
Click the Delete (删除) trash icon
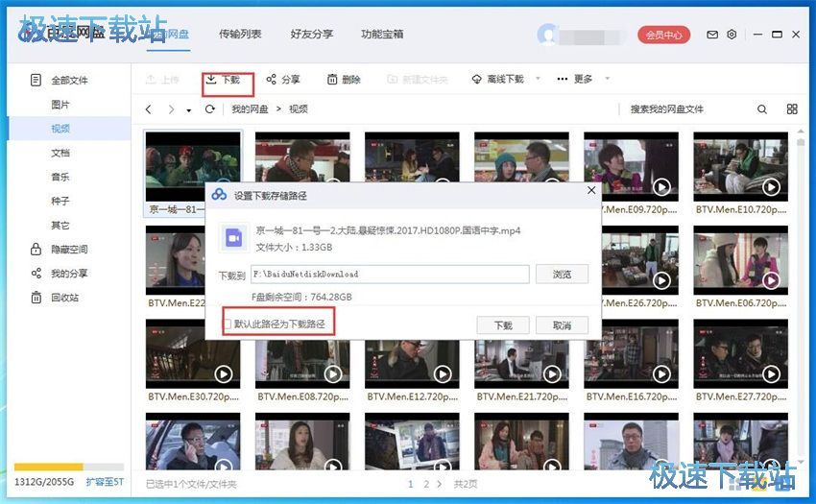(332, 79)
